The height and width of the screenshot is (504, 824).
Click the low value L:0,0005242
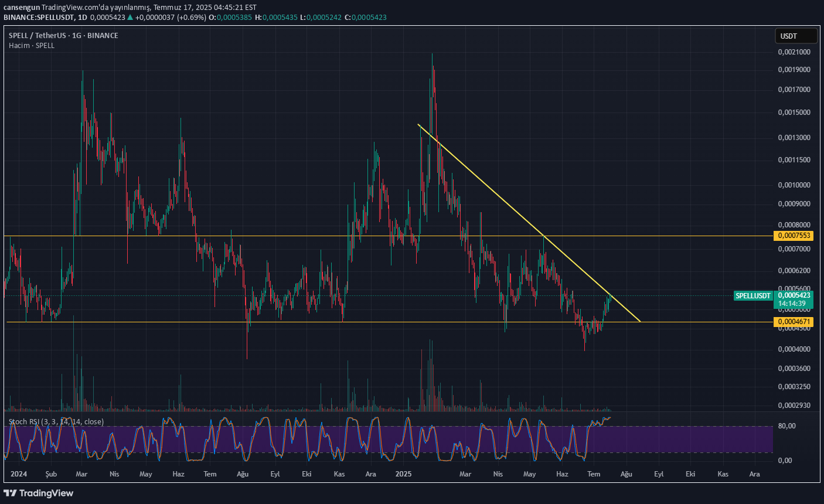(x=321, y=18)
